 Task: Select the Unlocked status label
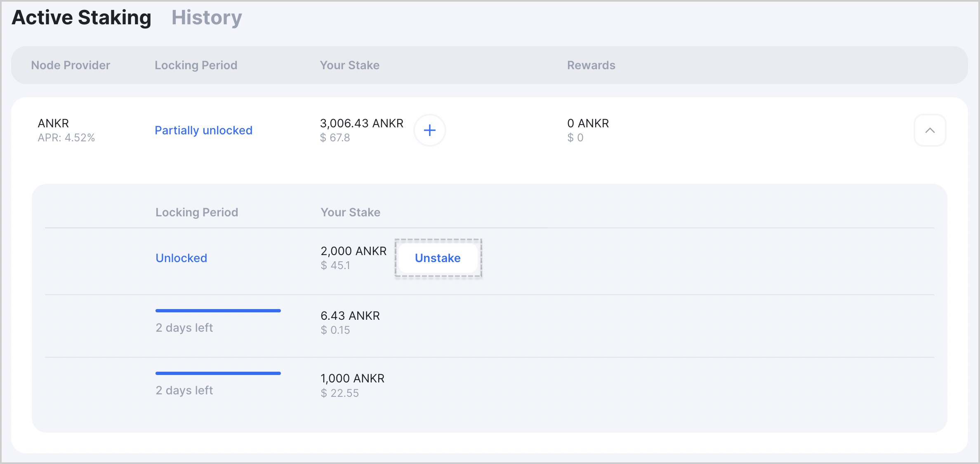181,258
